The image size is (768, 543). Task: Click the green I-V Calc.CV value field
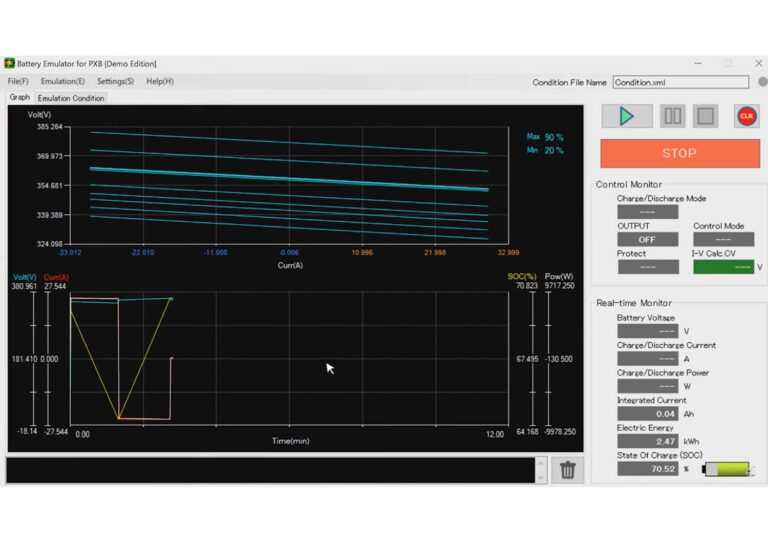[723, 267]
